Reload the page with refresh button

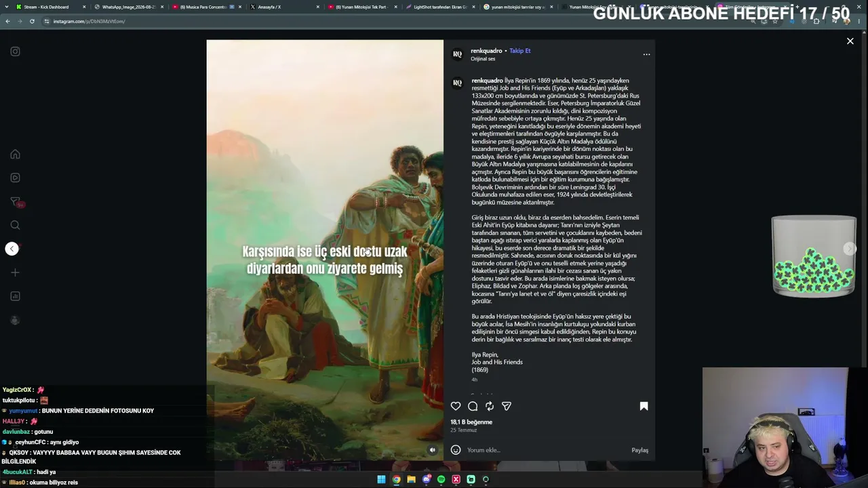click(x=32, y=21)
